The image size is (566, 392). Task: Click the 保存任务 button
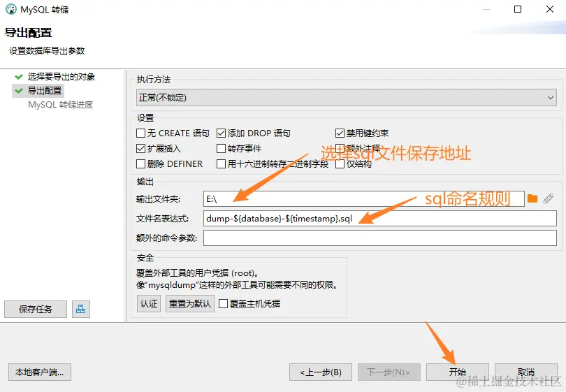[x=36, y=309]
